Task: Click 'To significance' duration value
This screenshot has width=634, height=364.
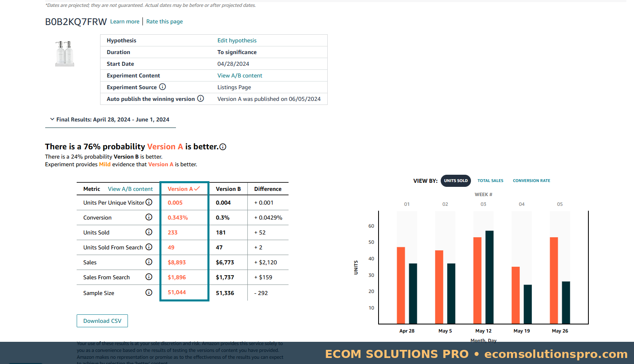Action: (x=237, y=52)
